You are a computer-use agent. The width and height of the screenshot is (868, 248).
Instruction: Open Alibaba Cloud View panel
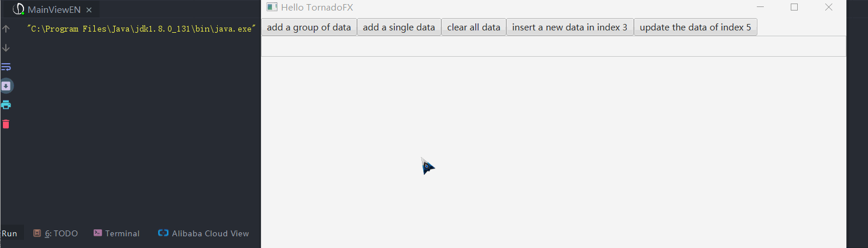coord(204,233)
